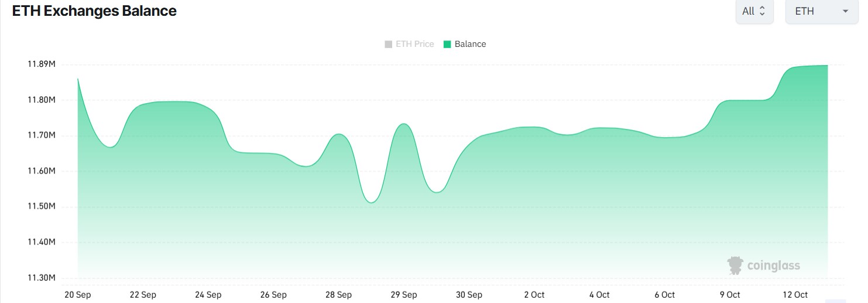Viewport: 868px width, 303px height.
Task: Click the 6 Oct x-axis label
Action: (664, 295)
